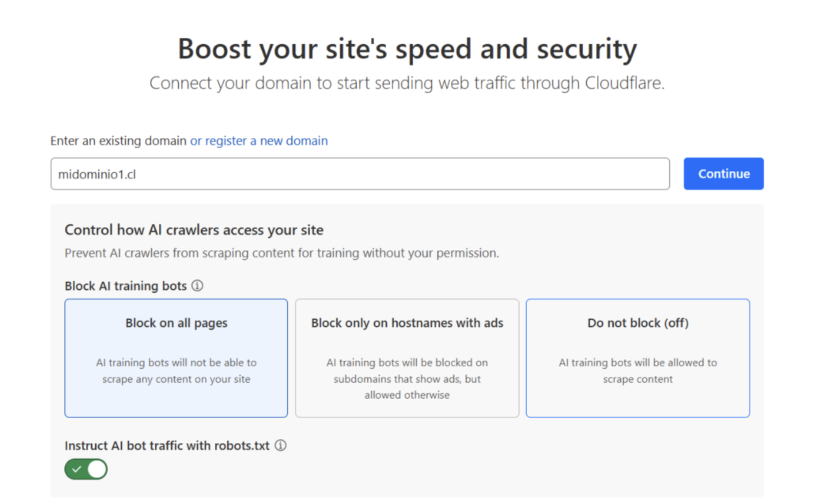Click the "allowed to scrape content" description text

[x=638, y=371]
